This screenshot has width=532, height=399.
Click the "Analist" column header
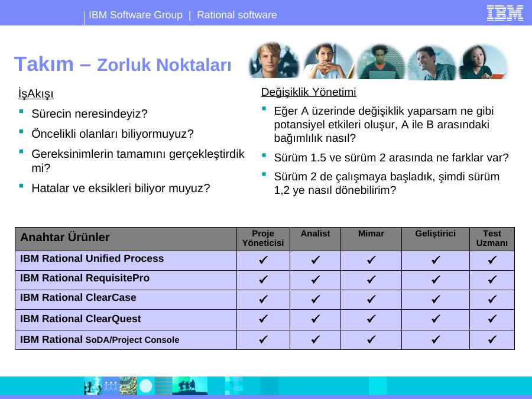315,233
